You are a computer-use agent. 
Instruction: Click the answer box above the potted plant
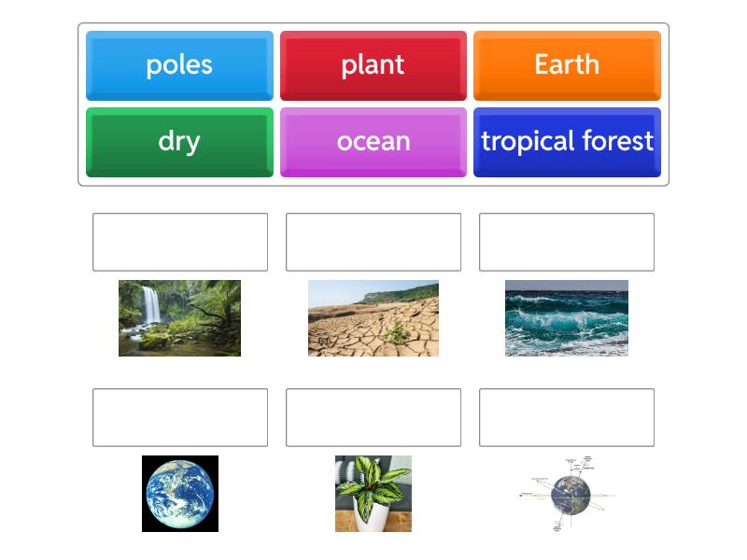tap(373, 417)
